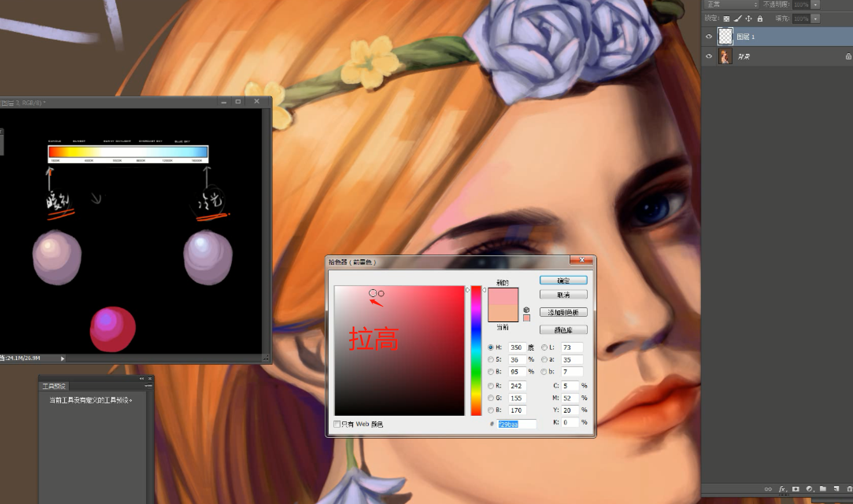
Task: Click lock position move icon
Action: click(749, 18)
